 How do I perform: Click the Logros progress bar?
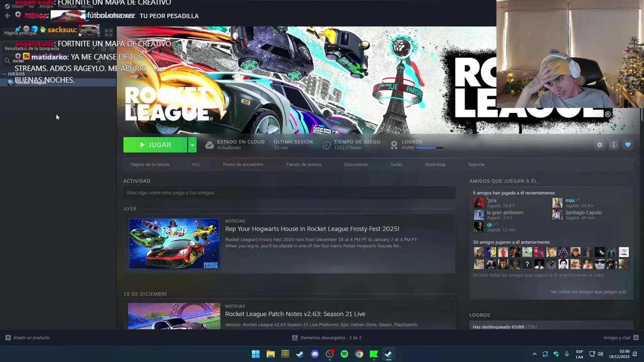click(x=429, y=148)
